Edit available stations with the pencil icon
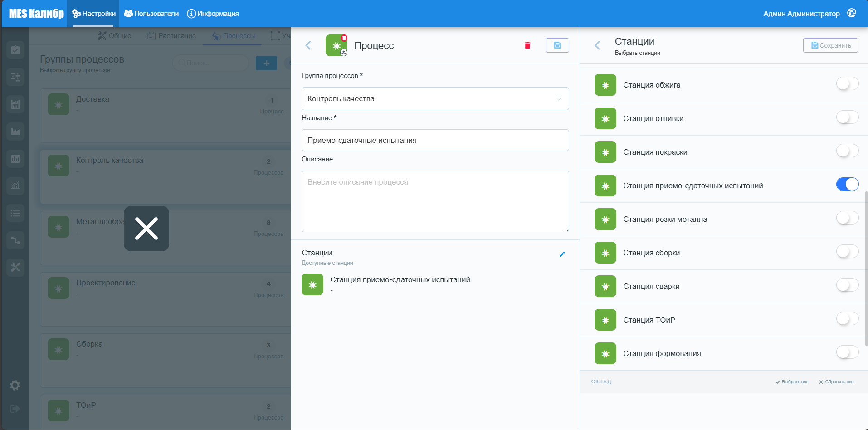 [x=562, y=254]
